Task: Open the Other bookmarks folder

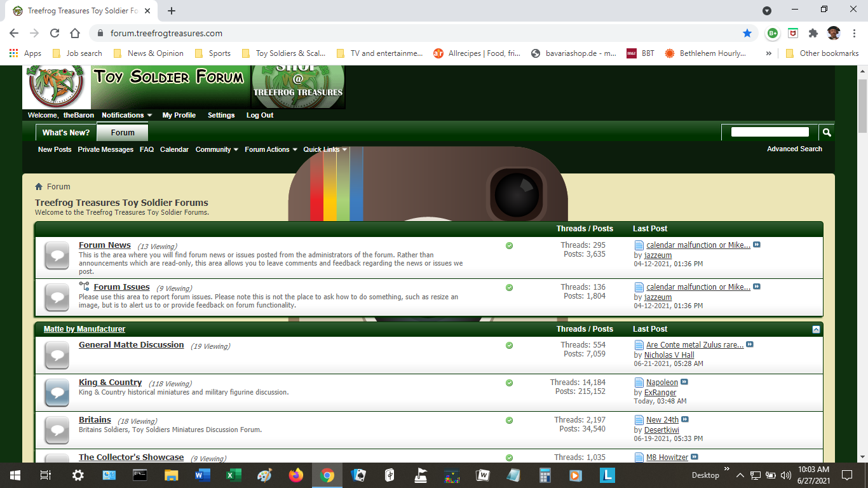Action: (822, 53)
